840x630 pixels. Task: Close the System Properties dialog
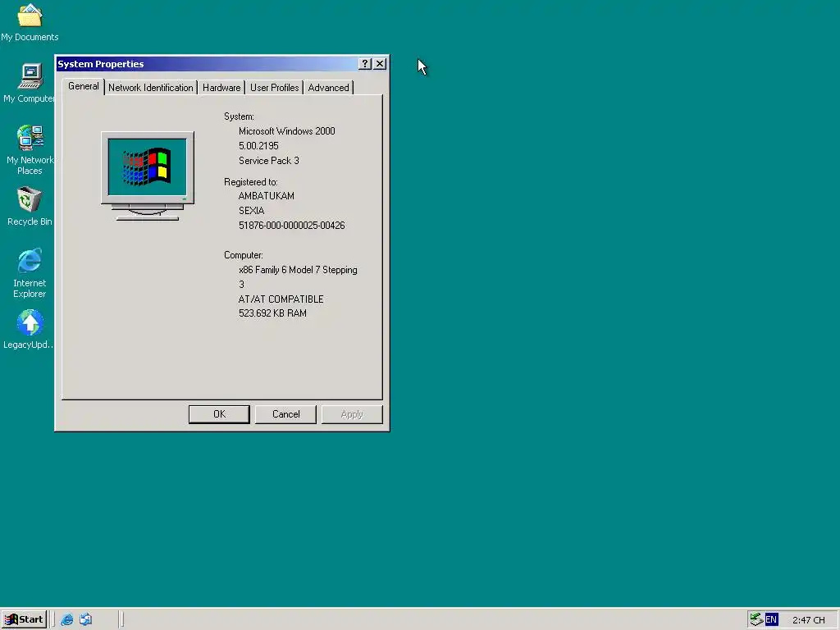(380, 64)
